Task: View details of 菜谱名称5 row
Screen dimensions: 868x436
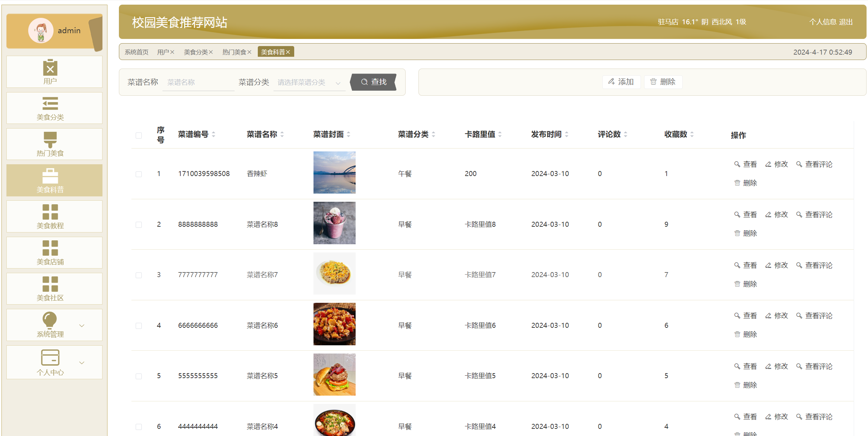Action: coord(746,366)
